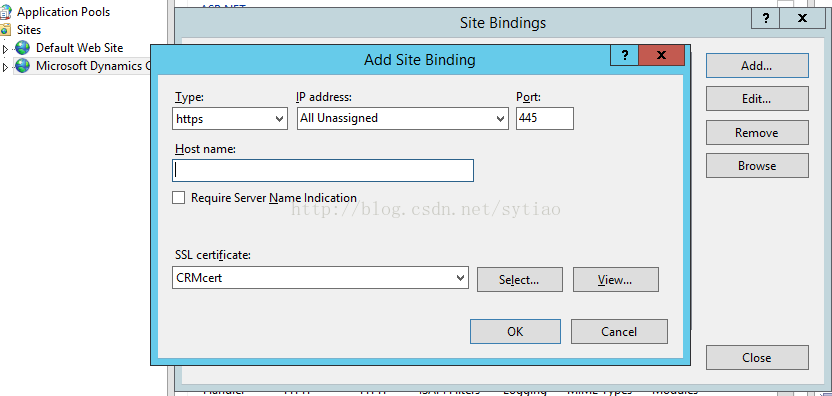Click Remove in Site Bindings window

757,132
